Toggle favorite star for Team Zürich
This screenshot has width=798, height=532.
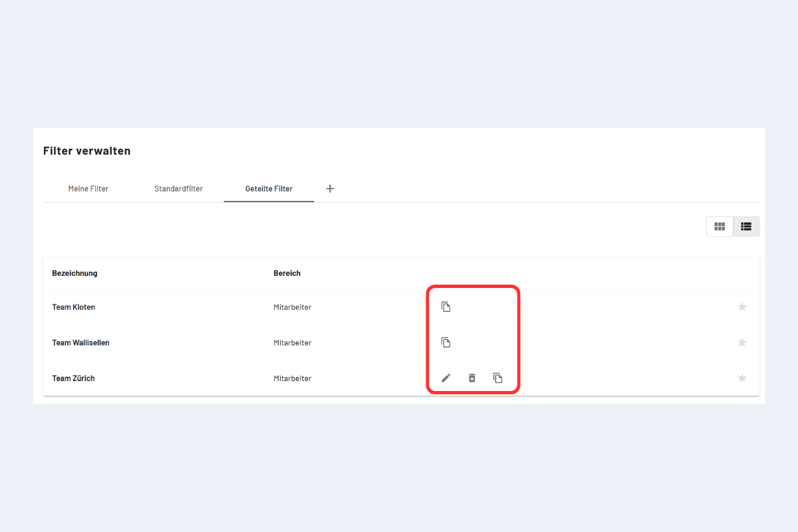tap(742, 378)
